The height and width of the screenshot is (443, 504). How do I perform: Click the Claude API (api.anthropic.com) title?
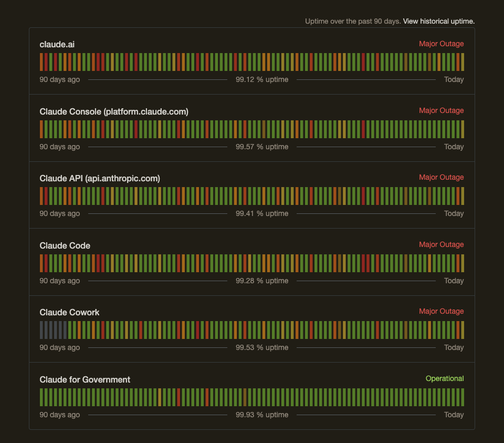[100, 178]
